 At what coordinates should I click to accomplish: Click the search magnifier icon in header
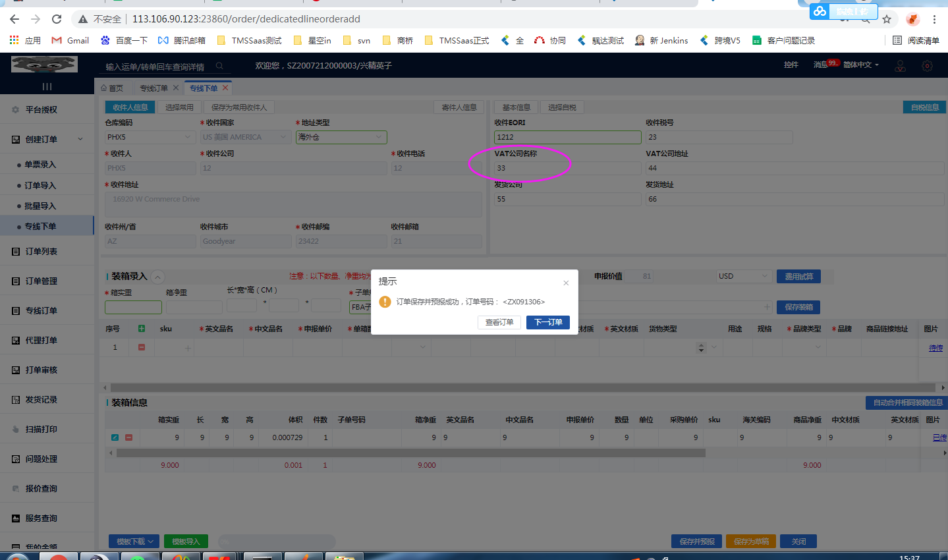[x=220, y=66]
